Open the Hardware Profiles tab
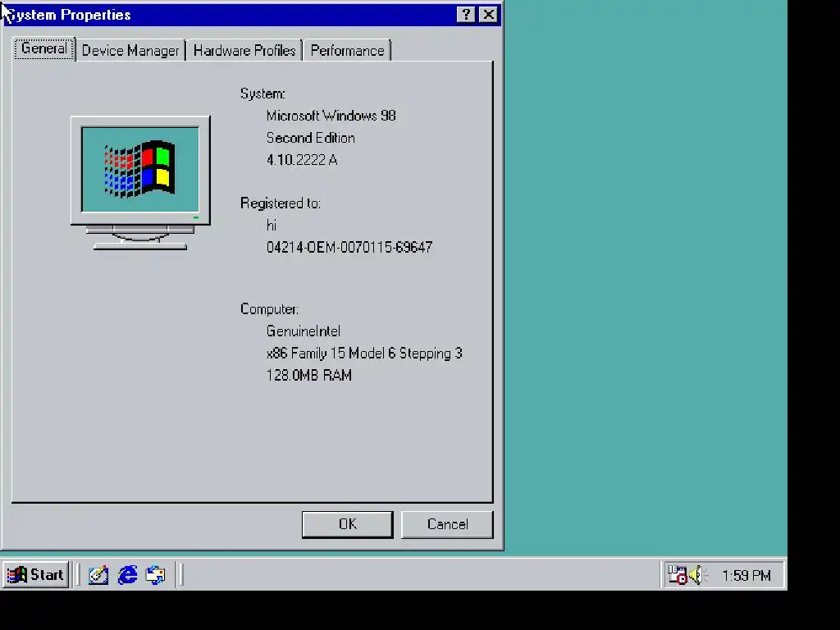Image resolution: width=840 pixels, height=630 pixels. coord(244,51)
